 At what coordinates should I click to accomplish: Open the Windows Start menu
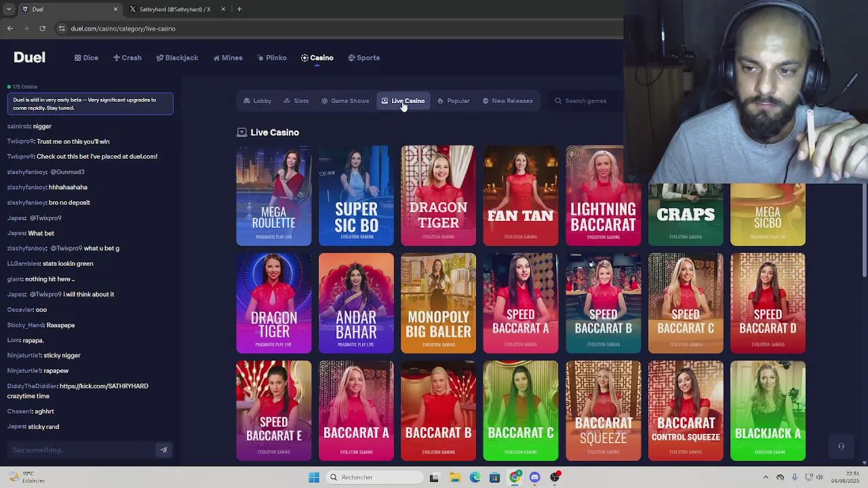coord(314,477)
